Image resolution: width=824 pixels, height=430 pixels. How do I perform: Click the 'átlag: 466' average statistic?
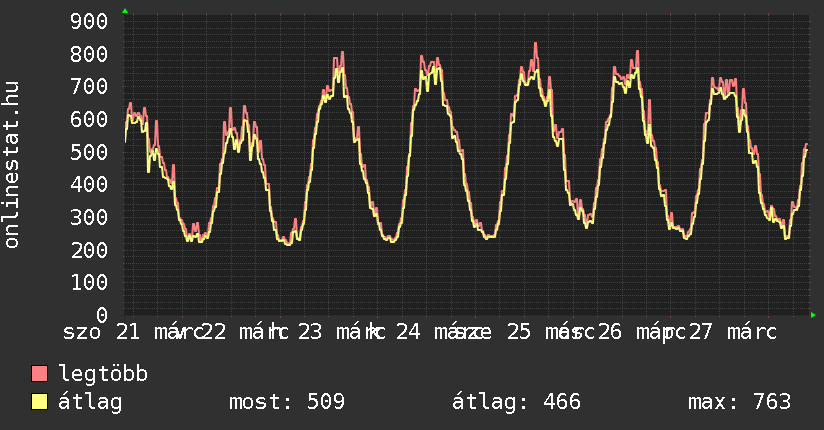516,402
